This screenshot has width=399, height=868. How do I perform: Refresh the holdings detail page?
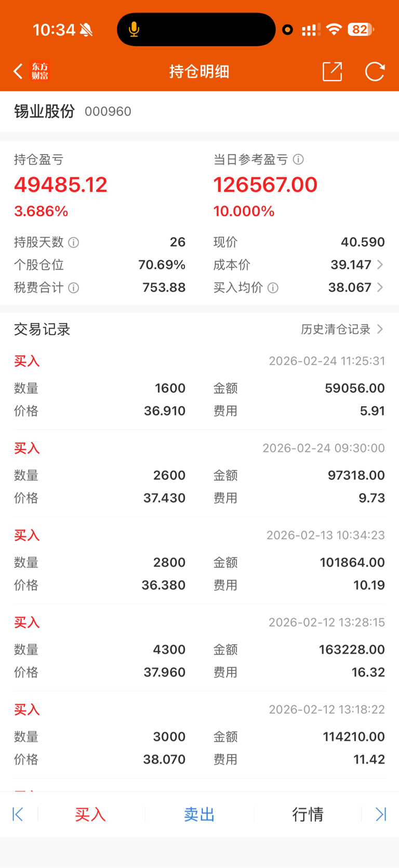click(375, 71)
